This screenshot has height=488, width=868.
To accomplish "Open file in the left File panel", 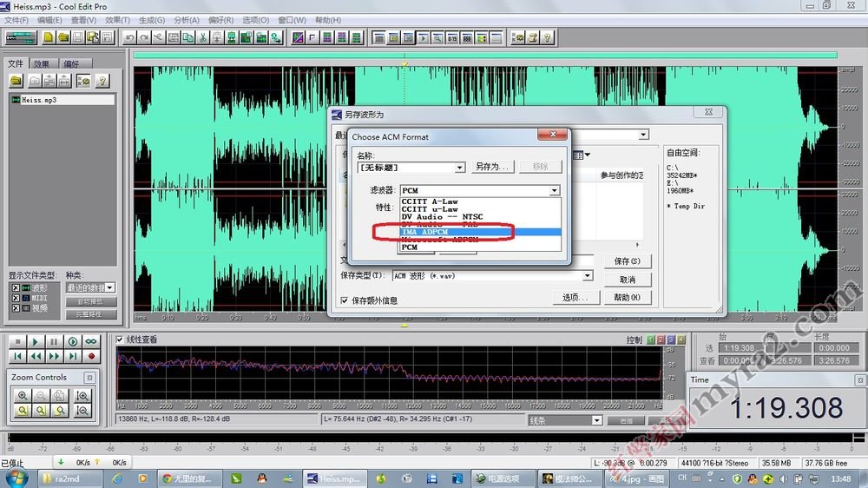I will click(16, 82).
